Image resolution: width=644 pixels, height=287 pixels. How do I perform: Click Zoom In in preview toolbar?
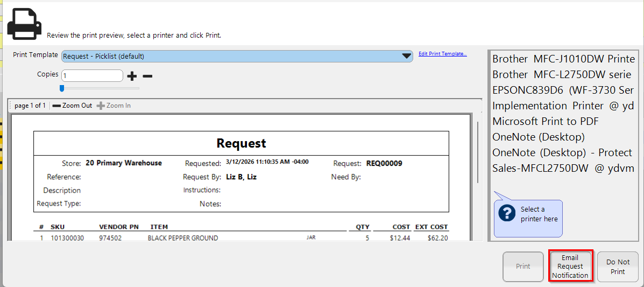pos(114,106)
